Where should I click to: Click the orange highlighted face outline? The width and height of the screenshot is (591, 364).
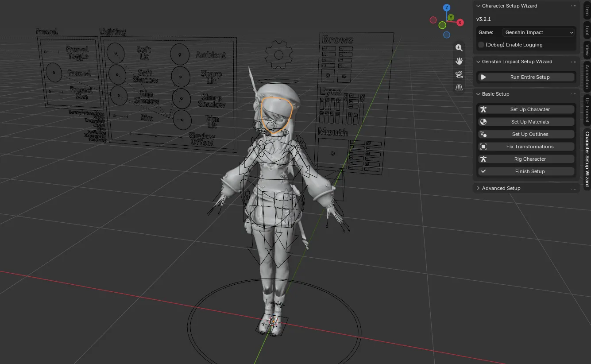277,115
